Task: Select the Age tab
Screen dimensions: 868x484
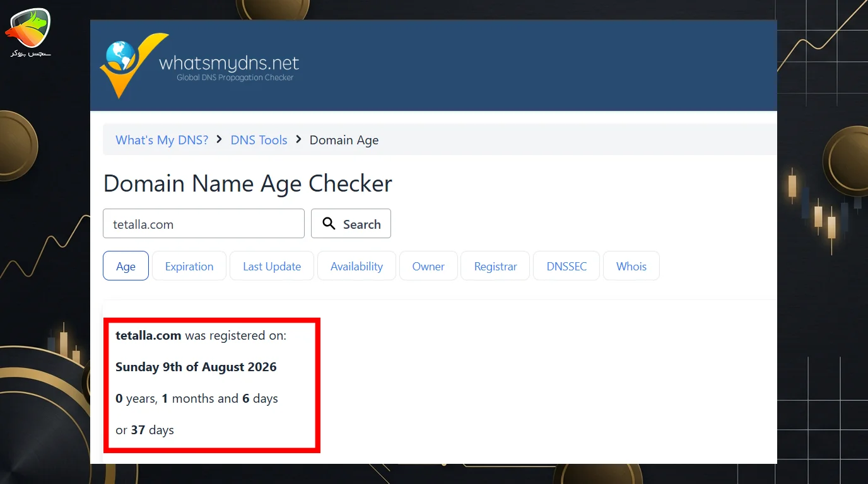Action: pos(126,266)
